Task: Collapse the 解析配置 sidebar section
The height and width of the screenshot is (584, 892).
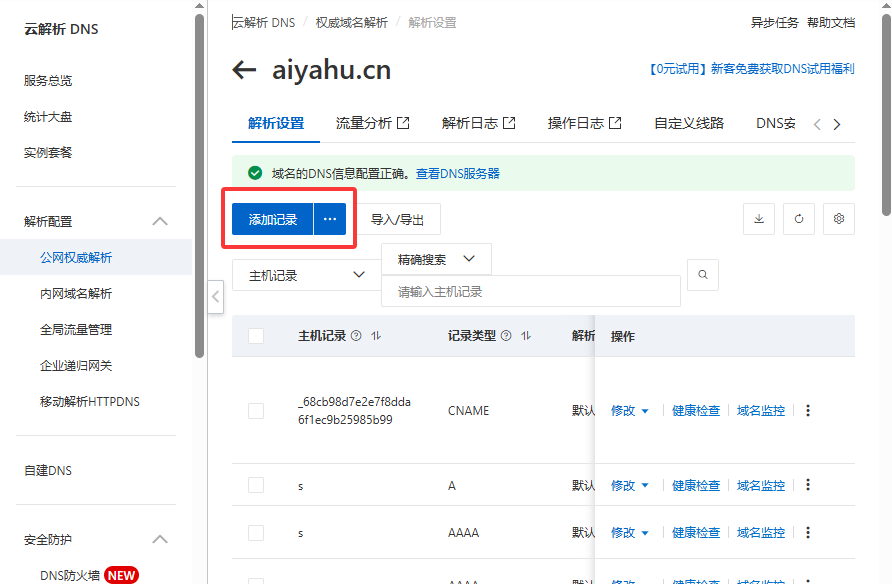Action: pos(159,221)
